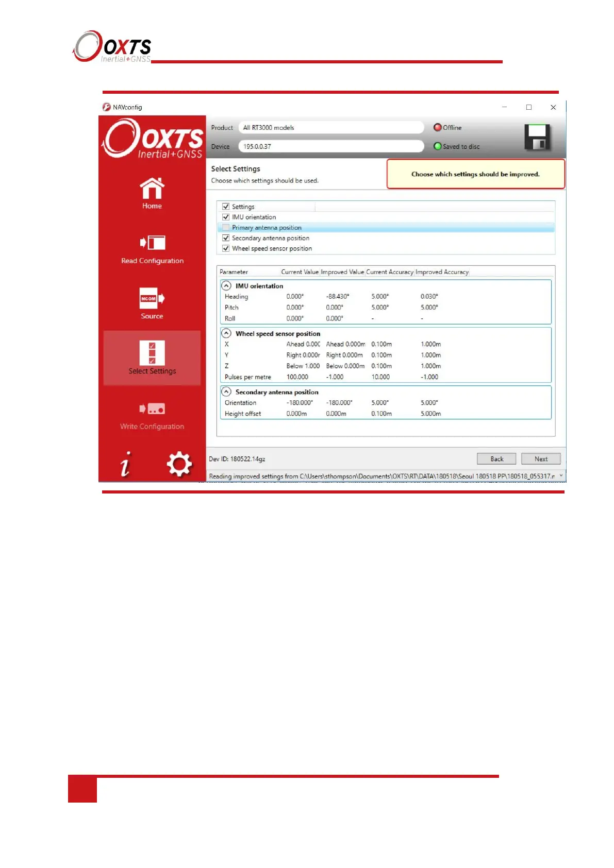
Task: Save with the floppy disk icon
Action: [537, 137]
